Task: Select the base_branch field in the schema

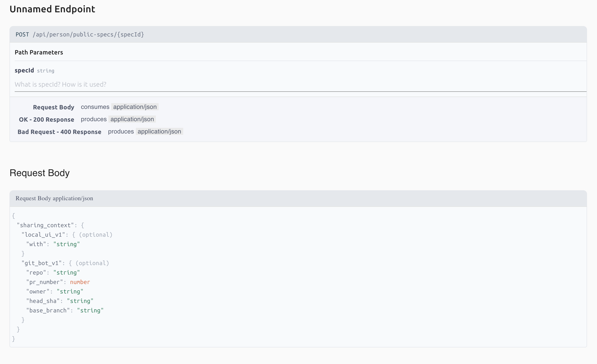Action: [48, 310]
